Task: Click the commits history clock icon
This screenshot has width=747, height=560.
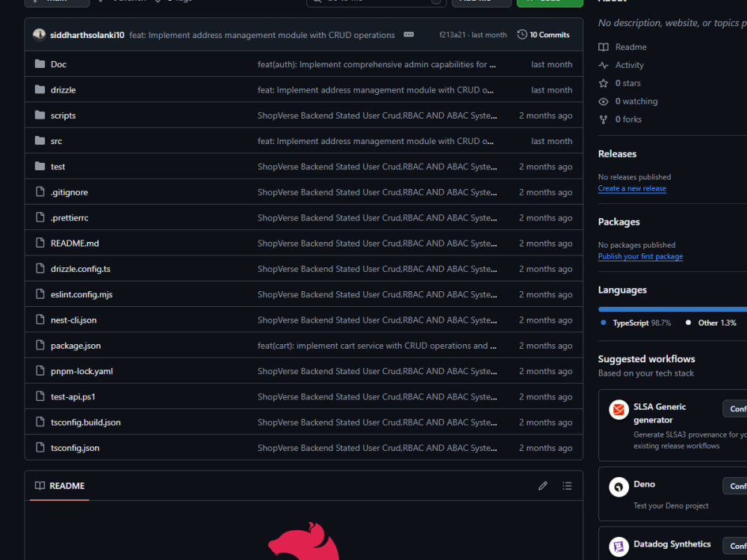Action: coord(522,34)
